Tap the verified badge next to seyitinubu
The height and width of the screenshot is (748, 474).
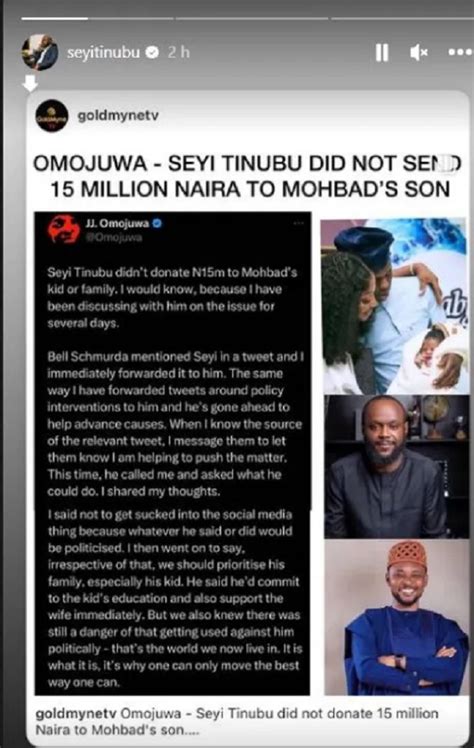152,52
